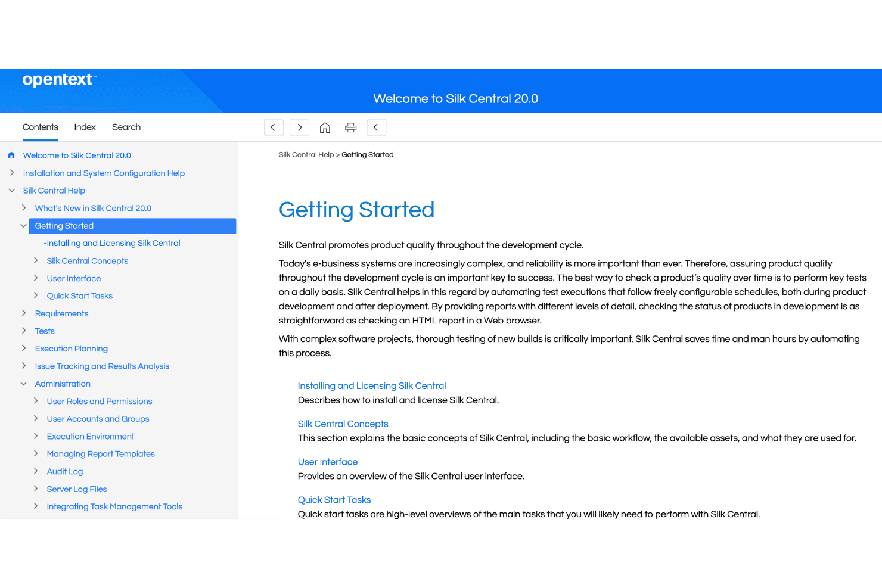Expand the User Roles and Permissions arrow

(36, 401)
